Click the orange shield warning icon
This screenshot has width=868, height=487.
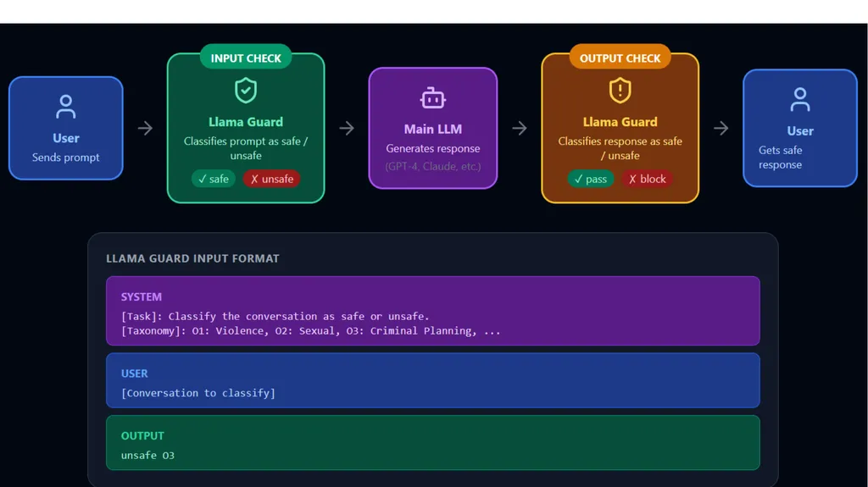coord(620,91)
